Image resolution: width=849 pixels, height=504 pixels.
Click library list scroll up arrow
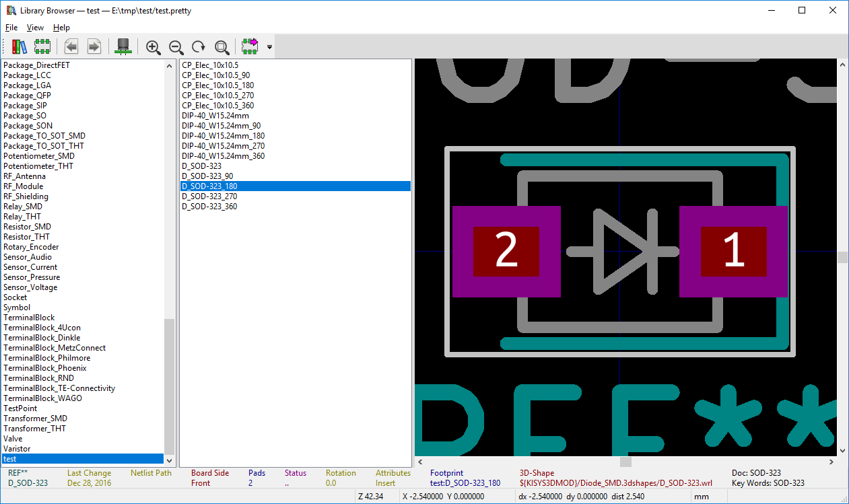pos(169,66)
